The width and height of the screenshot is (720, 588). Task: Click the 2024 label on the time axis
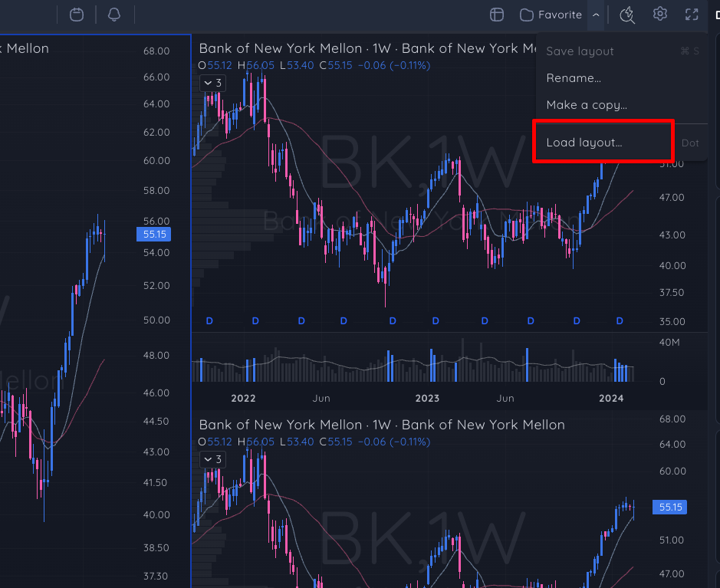pyautogui.click(x=611, y=399)
